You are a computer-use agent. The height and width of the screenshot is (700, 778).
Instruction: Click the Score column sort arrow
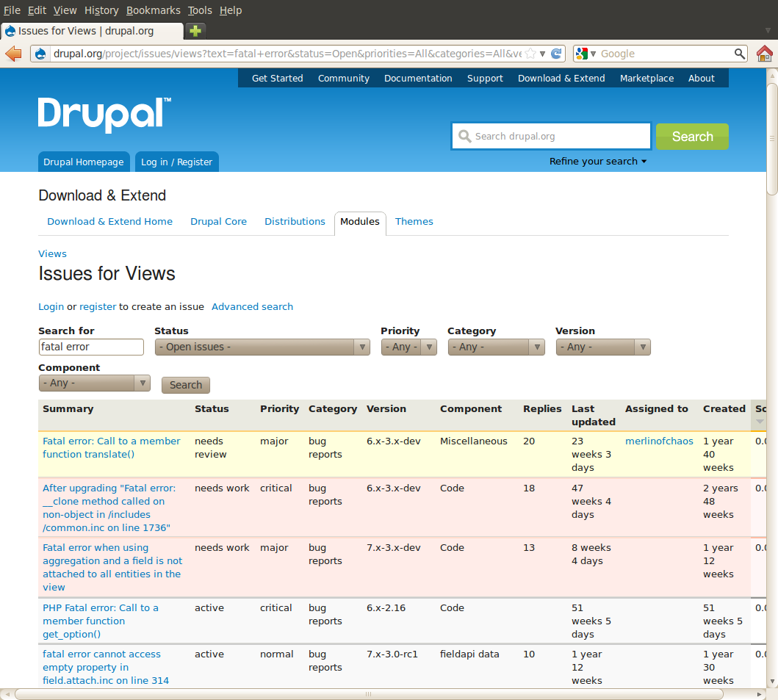click(760, 422)
